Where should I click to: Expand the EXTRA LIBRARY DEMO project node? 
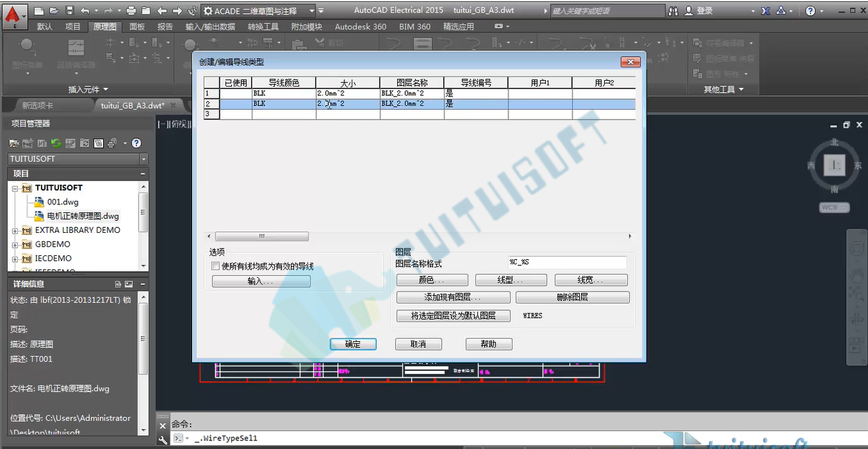15,230
